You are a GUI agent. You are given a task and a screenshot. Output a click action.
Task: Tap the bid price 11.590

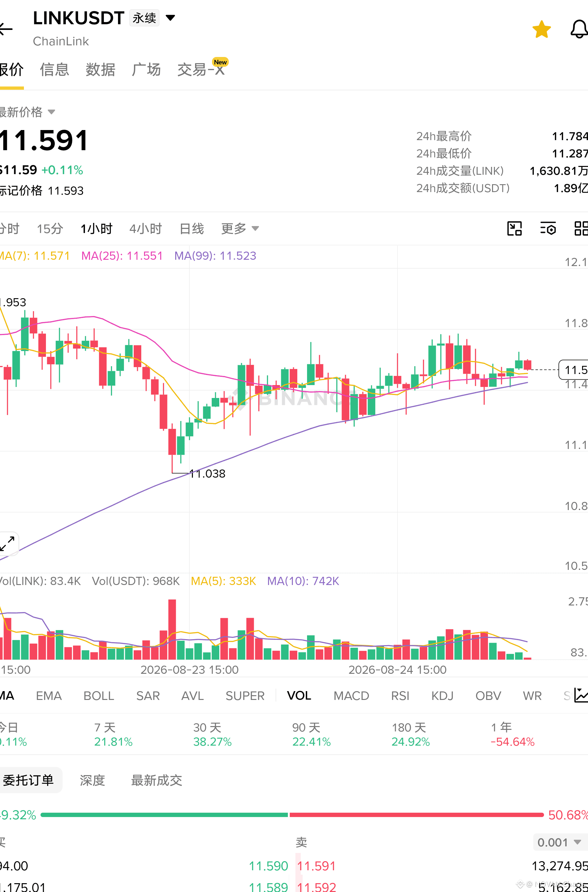[x=268, y=866]
